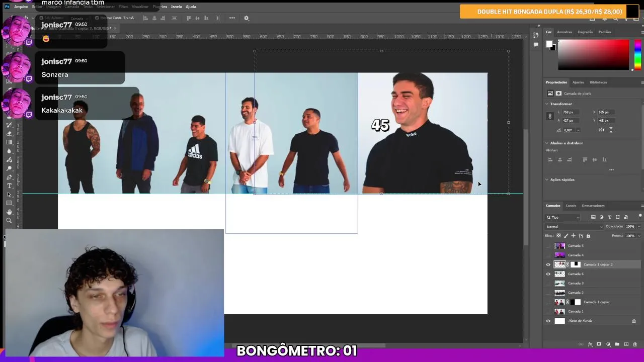Hide Plano de Fundo layer
644x362 pixels.
tap(548, 321)
